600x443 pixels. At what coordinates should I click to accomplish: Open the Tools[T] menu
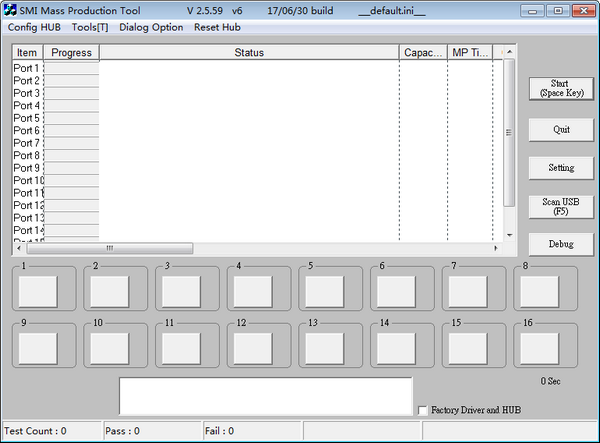tap(90, 27)
